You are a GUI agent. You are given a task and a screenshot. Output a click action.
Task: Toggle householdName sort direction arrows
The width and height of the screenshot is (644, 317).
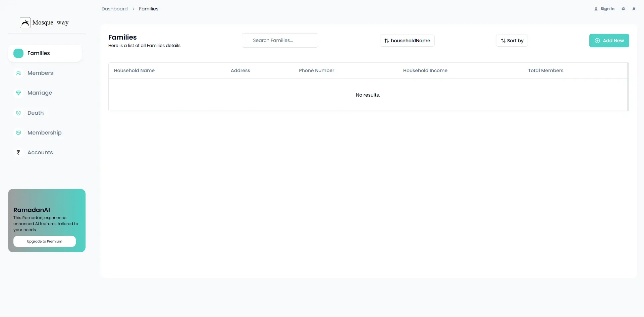[386, 41]
